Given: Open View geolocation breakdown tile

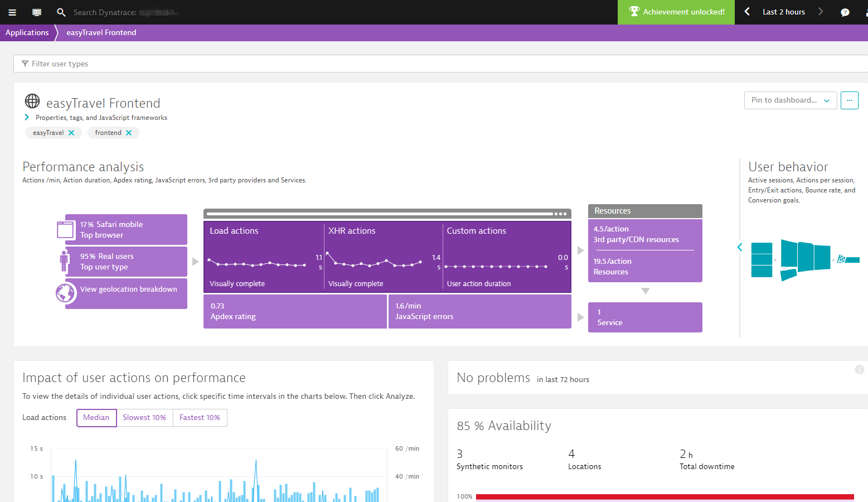Looking at the screenshot, I should [126, 293].
